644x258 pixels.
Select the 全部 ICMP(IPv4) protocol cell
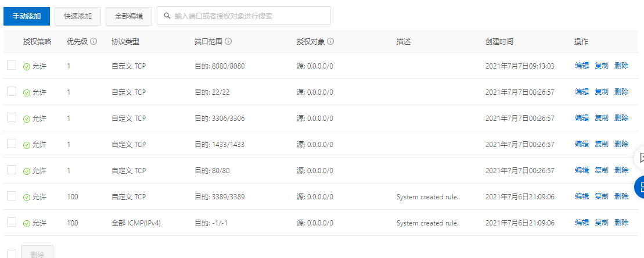(136, 223)
